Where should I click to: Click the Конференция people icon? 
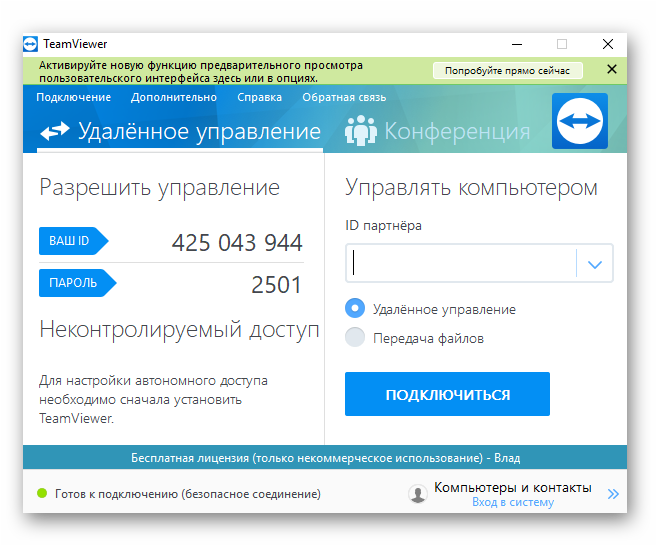[x=360, y=131]
